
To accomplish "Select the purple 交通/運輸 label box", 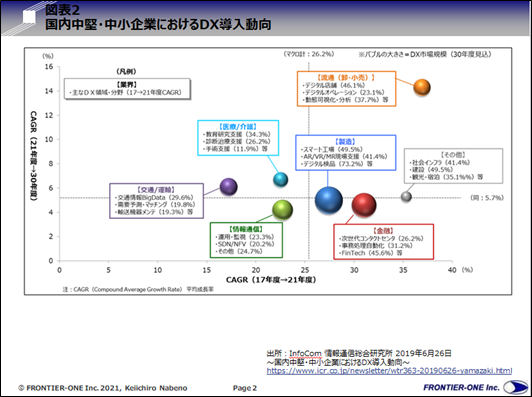I will (156, 201).
